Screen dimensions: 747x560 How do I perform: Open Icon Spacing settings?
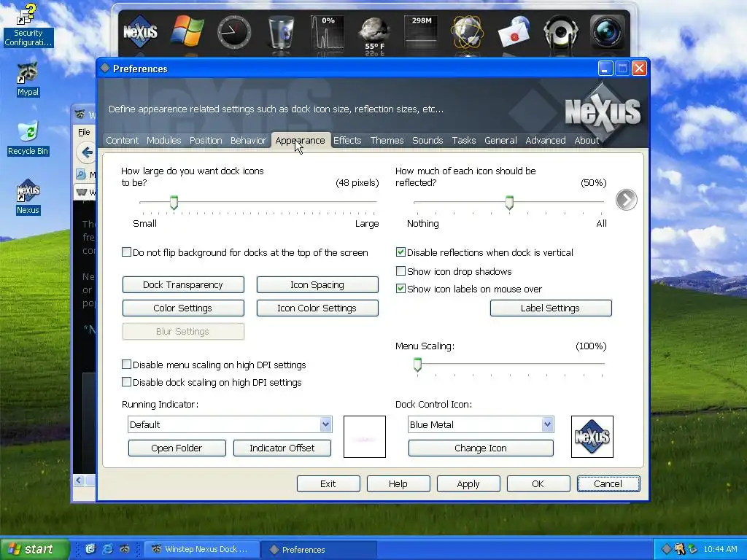click(x=317, y=285)
